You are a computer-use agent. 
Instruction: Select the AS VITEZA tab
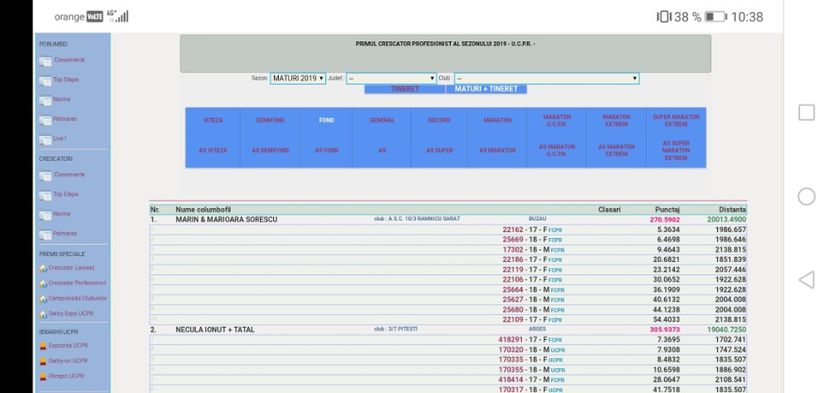(x=213, y=150)
